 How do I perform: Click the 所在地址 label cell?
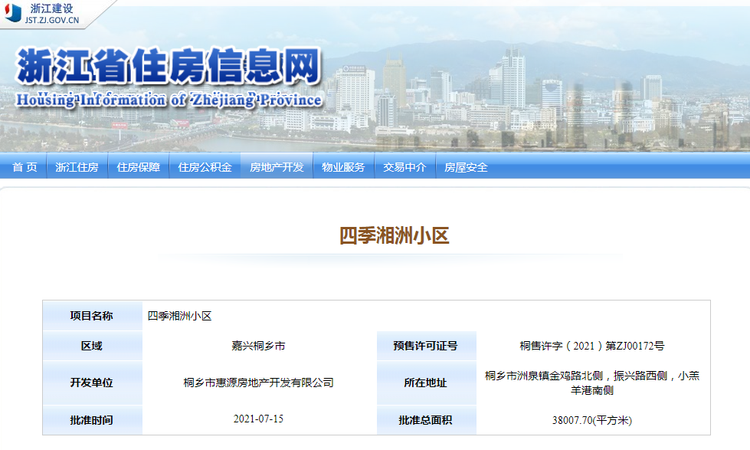[x=426, y=383]
